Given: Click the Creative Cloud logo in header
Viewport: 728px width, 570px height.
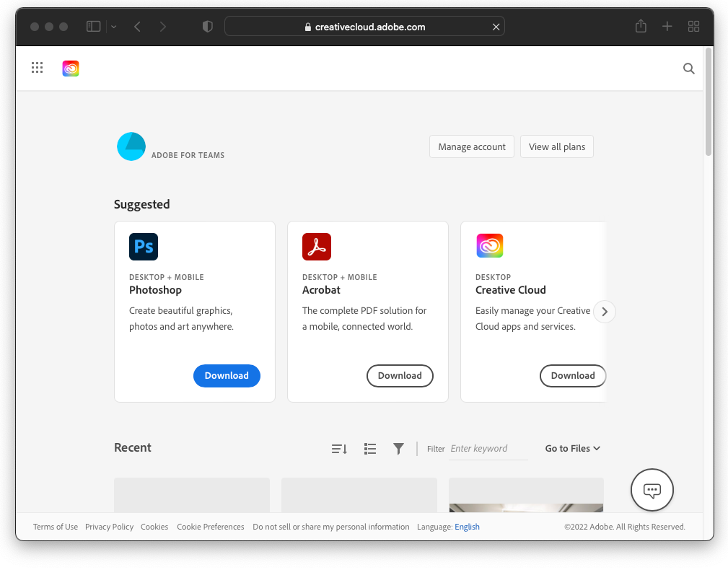Looking at the screenshot, I should click(x=71, y=69).
